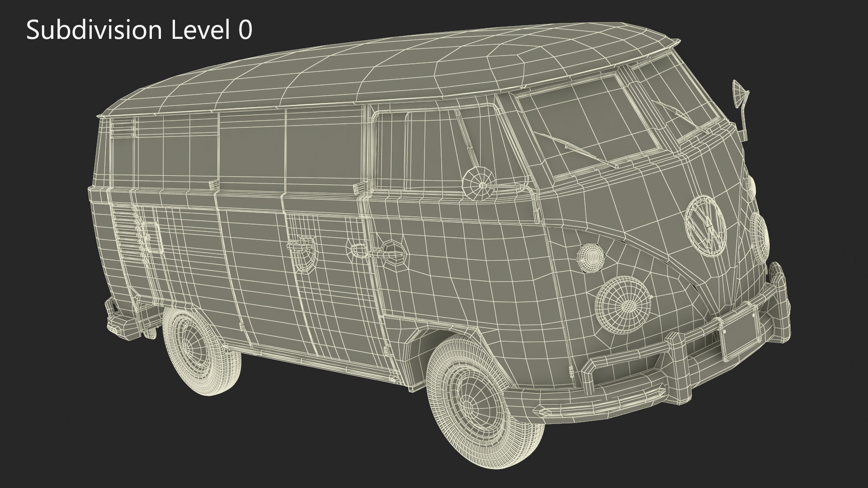Click the small round turn signal above the headlight
Image resolution: width=868 pixels, height=488 pixels.
pyautogui.click(x=590, y=258)
